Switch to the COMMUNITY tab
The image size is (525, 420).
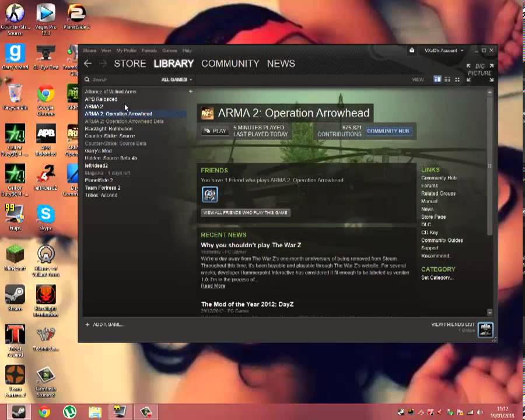coord(230,64)
